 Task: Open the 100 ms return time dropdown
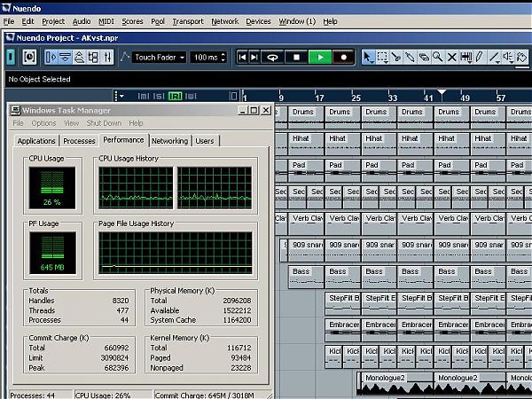[x=208, y=57]
